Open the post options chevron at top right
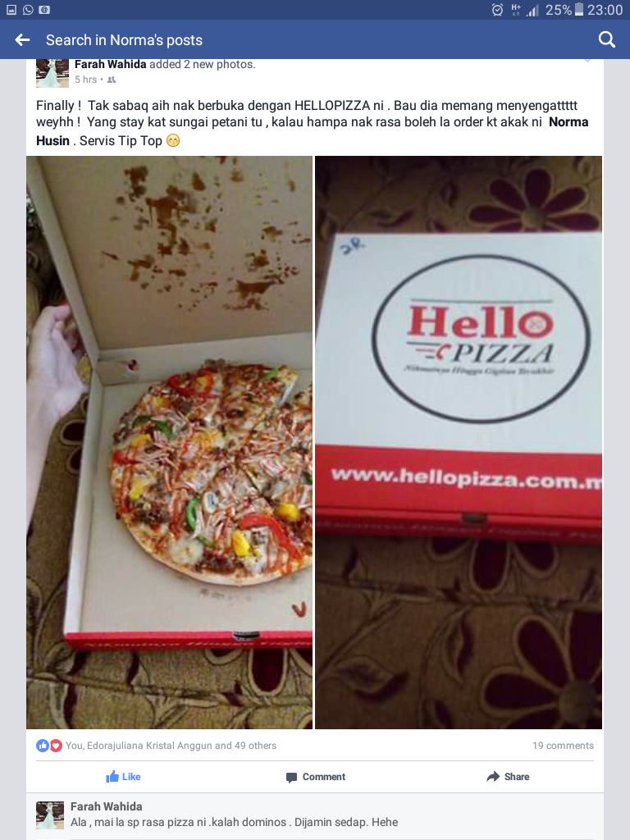The width and height of the screenshot is (630, 840). point(587,60)
